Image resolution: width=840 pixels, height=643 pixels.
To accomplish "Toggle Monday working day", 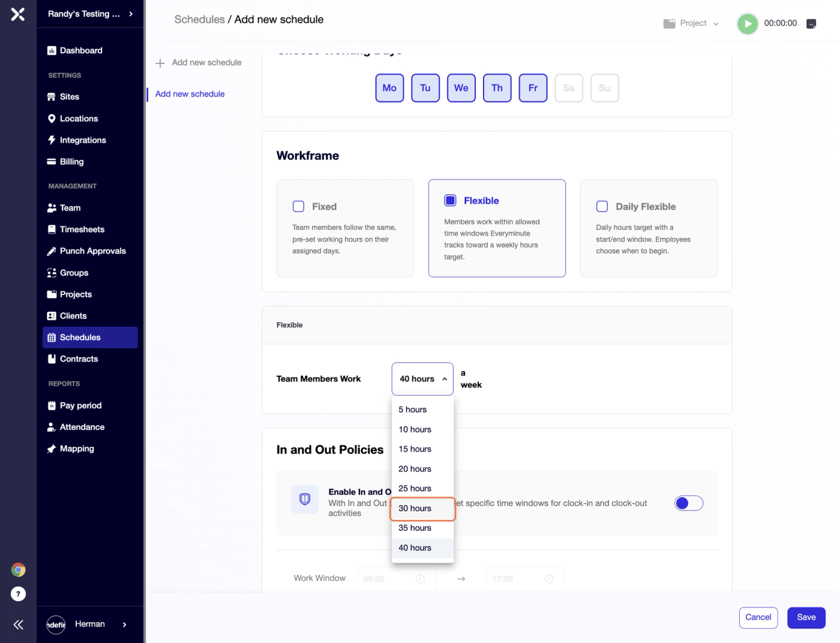I will [389, 88].
